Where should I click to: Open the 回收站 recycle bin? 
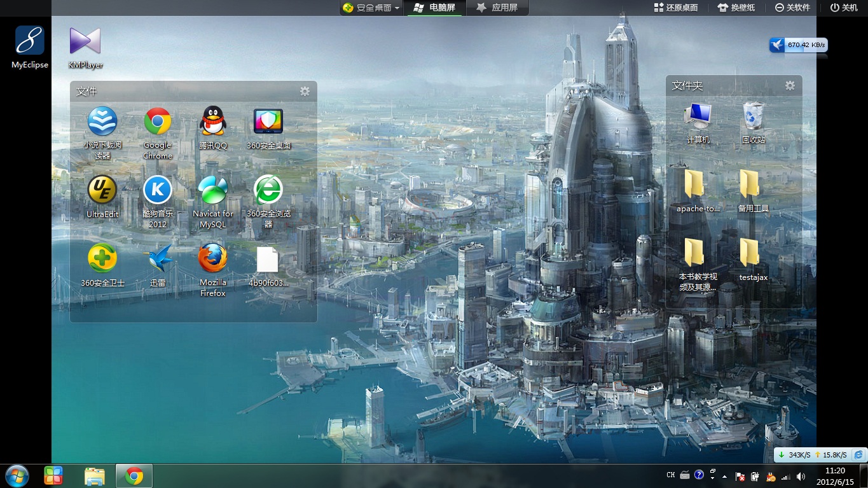point(754,122)
